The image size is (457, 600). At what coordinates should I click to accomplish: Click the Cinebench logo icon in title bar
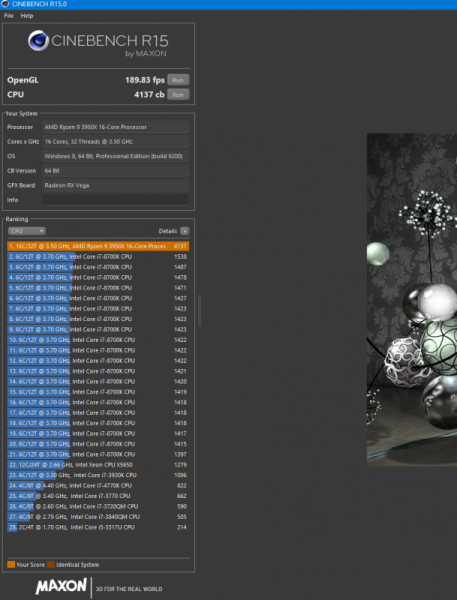click(x=5, y=4)
